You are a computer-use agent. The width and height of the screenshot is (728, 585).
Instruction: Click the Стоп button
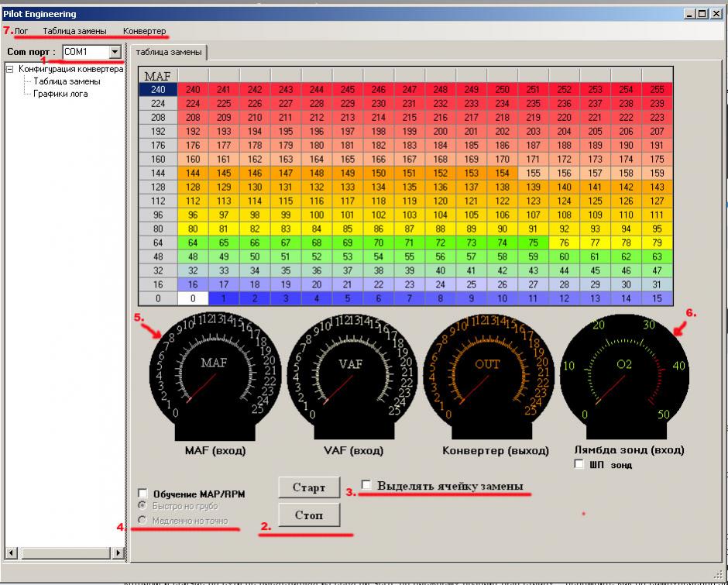click(x=309, y=515)
